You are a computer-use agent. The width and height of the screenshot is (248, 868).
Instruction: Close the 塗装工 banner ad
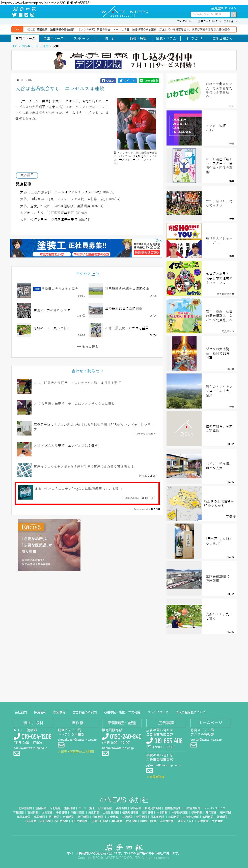tap(160, 241)
